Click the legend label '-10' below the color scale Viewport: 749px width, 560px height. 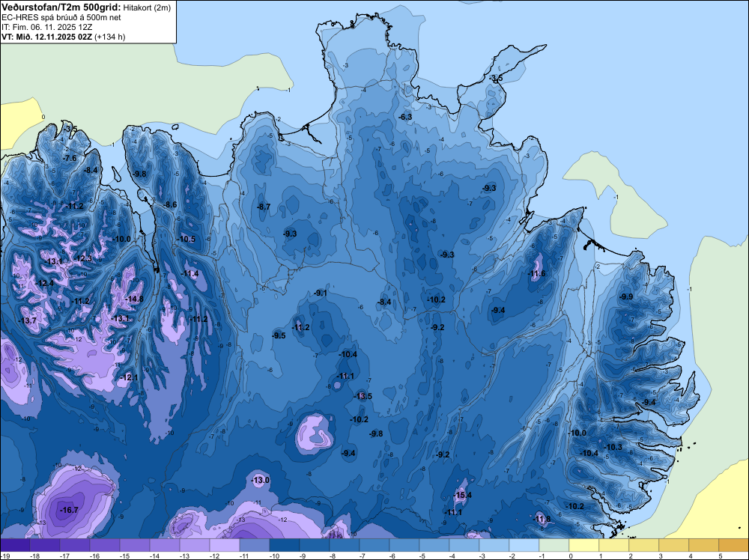[x=274, y=556]
